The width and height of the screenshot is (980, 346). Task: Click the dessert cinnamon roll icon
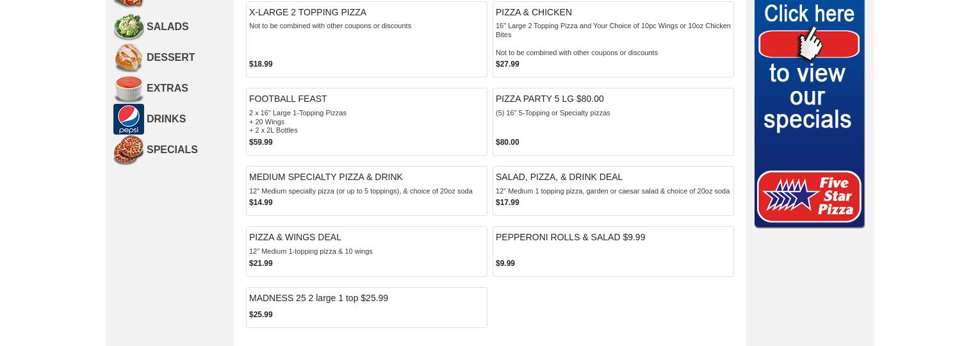pyautogui.click(x=129, y=58)
